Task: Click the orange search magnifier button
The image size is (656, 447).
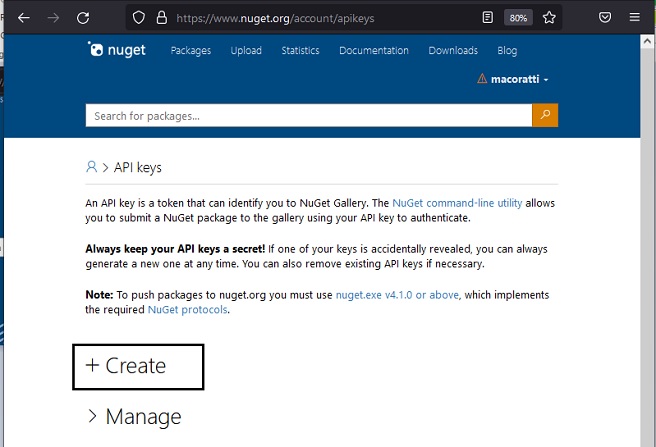Action: [545, 115]
